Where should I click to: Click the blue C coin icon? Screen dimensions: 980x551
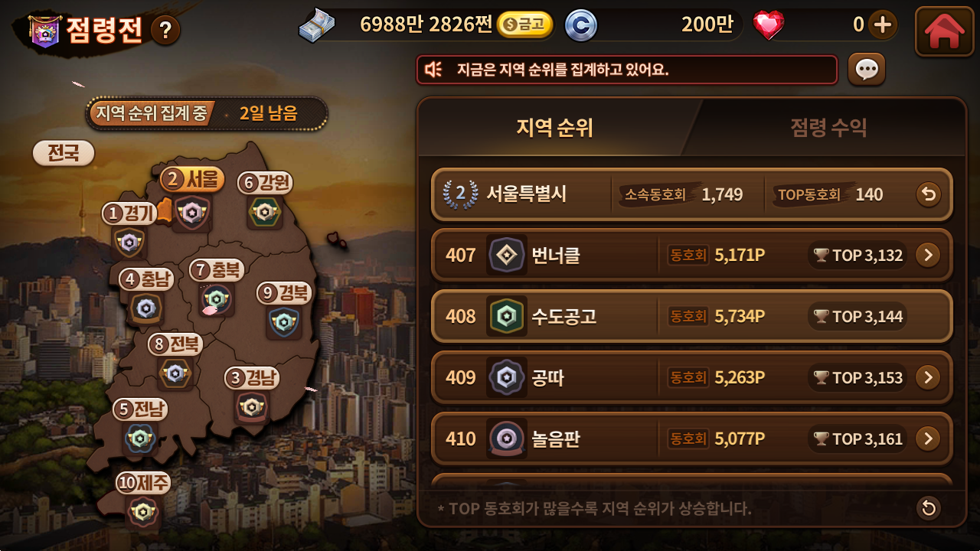coord(580,25)
